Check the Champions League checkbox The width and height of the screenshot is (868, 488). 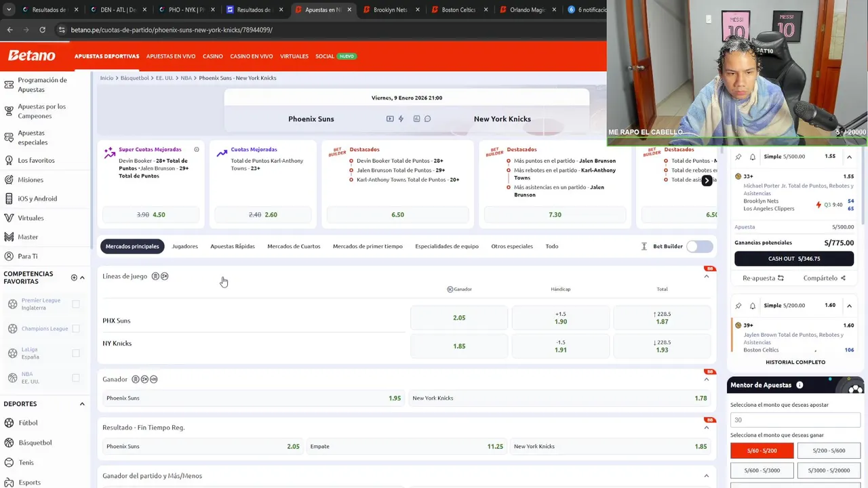(76, 329)
